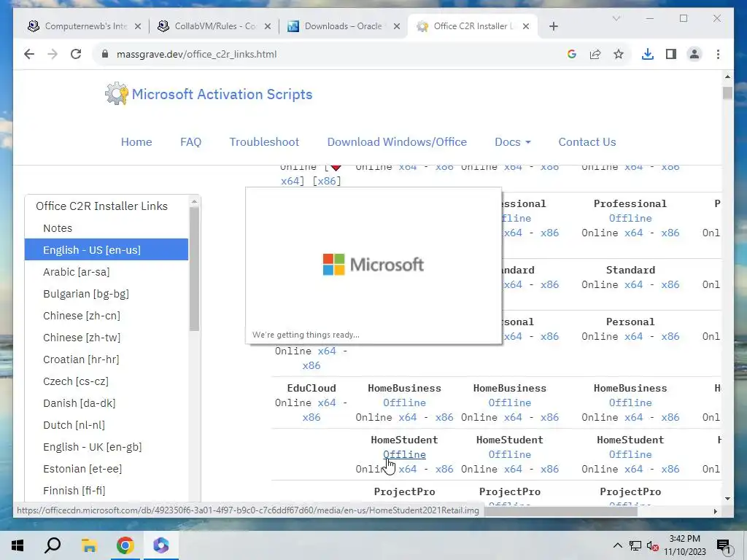747x560 pixels.
Task: Click the muted volume tray icon
Action: 653,545
